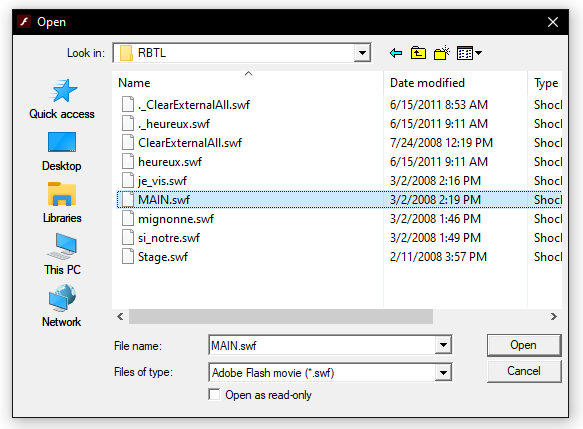The height and width of the screenshot is (429, 583).
Task: Expand the Look in folder dropdown
Action: [362, 53]
